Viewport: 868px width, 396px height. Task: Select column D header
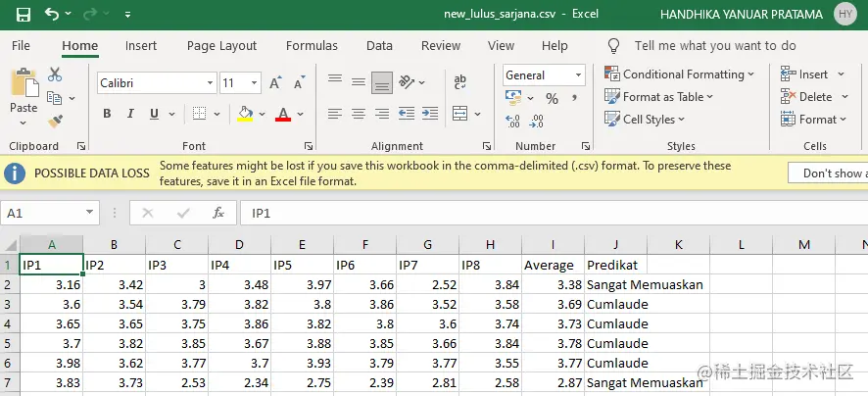239,245
